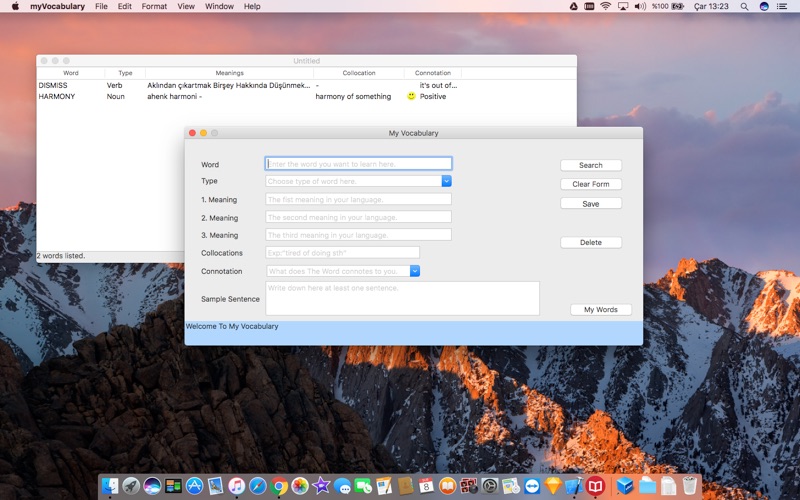Viewport: 800px width, 500px height.
Task: Click the Spotlight search magnifier icon
Action: click(x=744, y=7)
